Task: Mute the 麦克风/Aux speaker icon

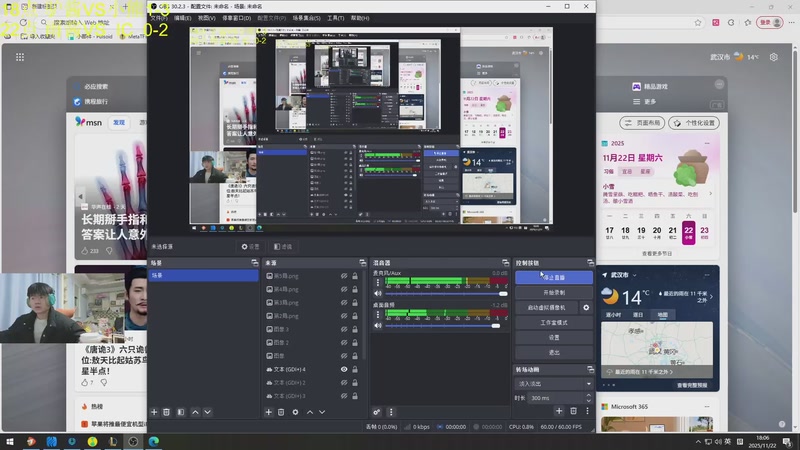Action: coord(378,293)
